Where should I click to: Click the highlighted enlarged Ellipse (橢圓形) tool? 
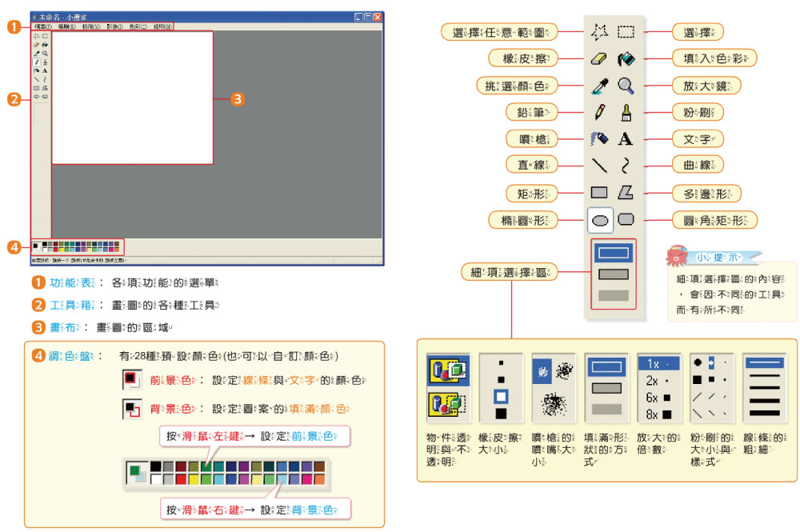click(600, 219)
